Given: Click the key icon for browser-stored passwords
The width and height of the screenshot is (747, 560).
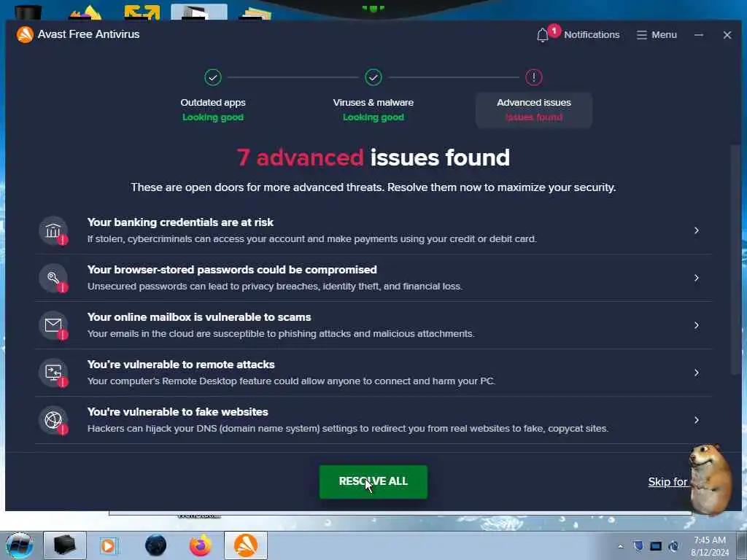Looking at the screenshot, I should [53, 278].
